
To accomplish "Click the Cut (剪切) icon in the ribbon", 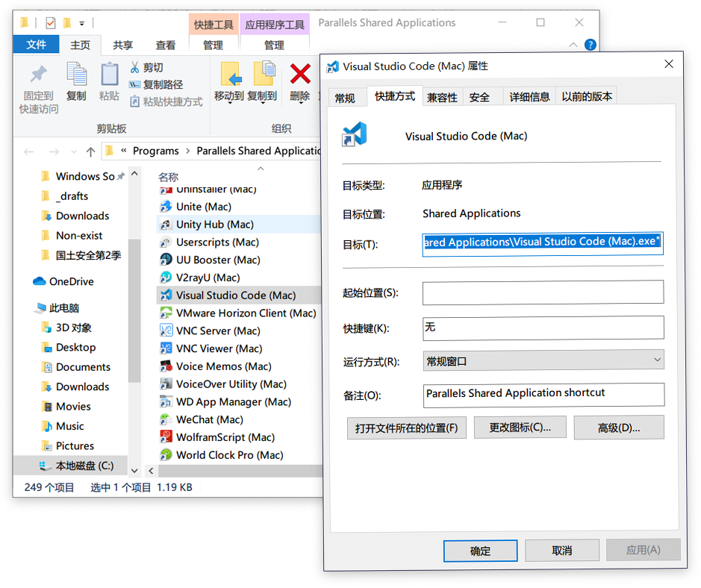I will coord(134,66).
